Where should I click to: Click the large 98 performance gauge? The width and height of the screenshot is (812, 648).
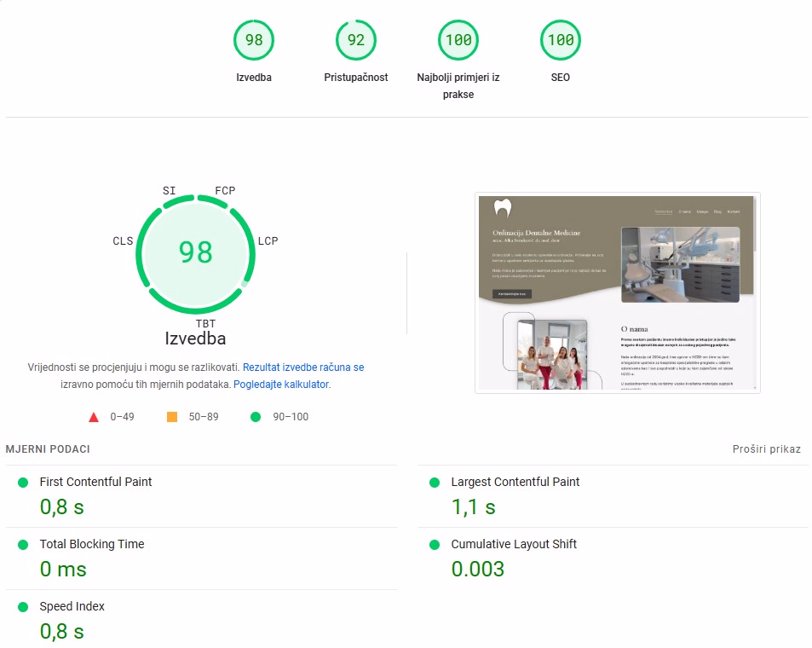click(x=196, y=253)
